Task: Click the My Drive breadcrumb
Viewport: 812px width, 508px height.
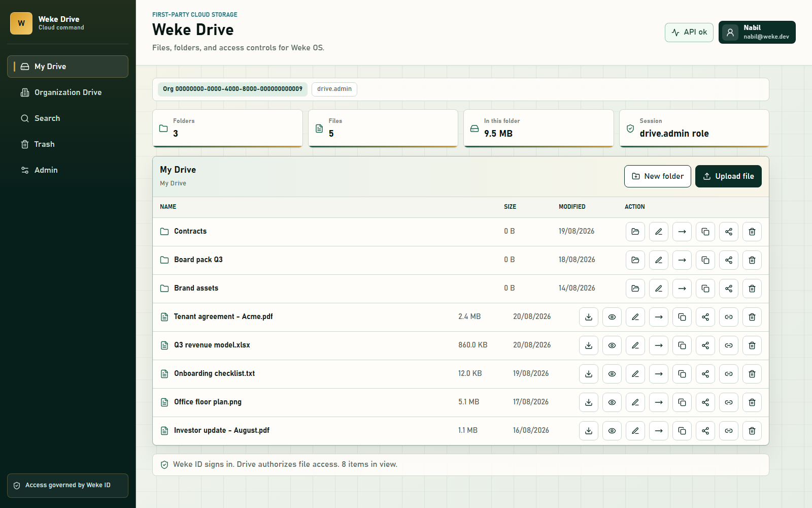Action: click(x=173, y=183)
